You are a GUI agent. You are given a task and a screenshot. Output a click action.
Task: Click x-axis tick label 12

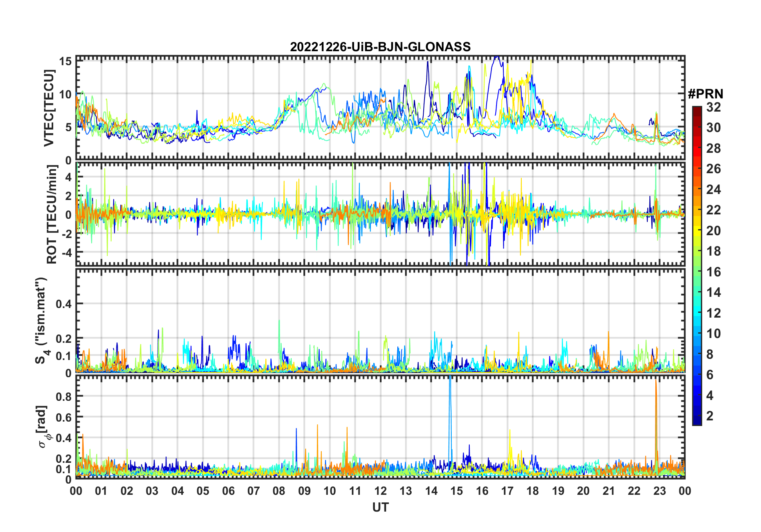coord(380,491)
